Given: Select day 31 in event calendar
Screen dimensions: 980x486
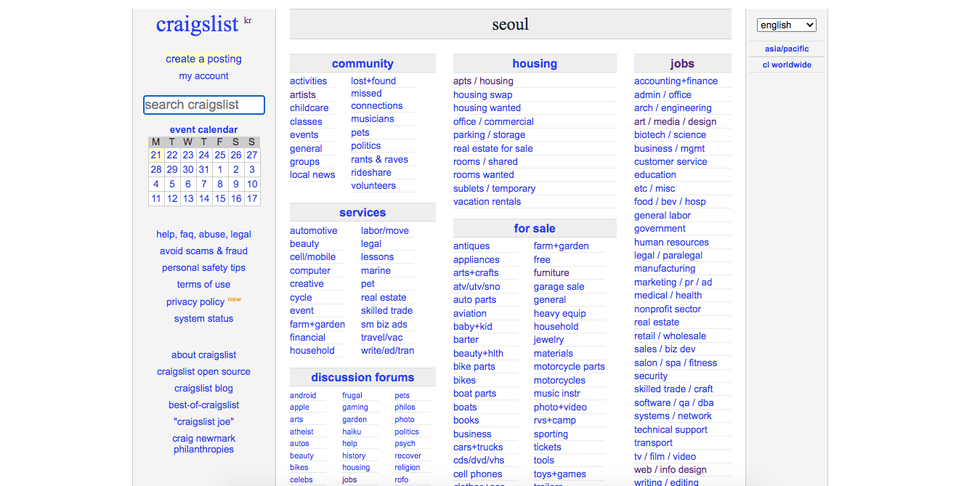Looking at the screenshot, I should (x=204, y=169).
